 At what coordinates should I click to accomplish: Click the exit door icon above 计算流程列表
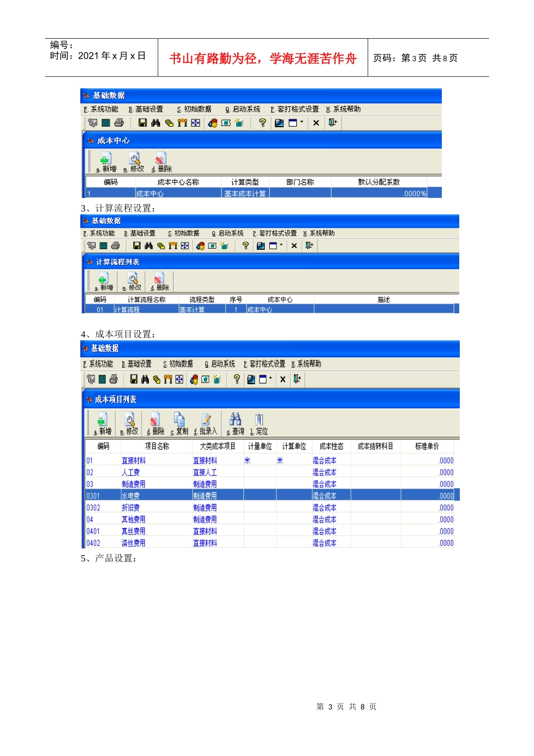(x=309, y=246)
